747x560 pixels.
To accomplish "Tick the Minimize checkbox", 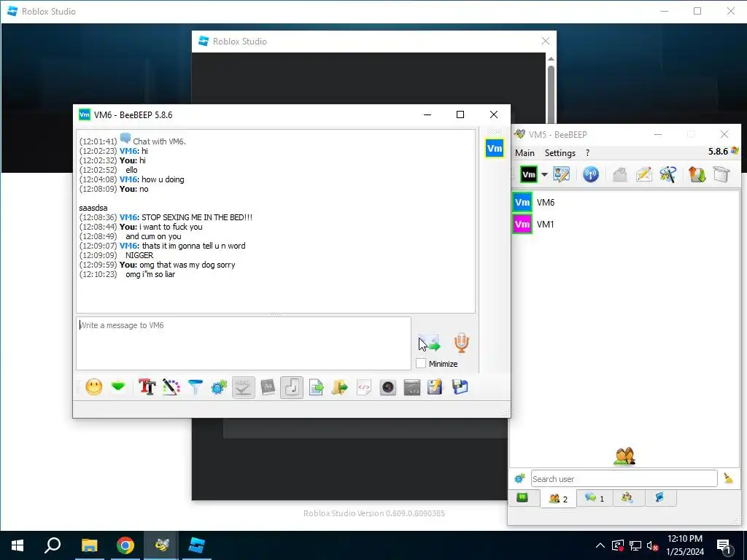I will [421, 363].
